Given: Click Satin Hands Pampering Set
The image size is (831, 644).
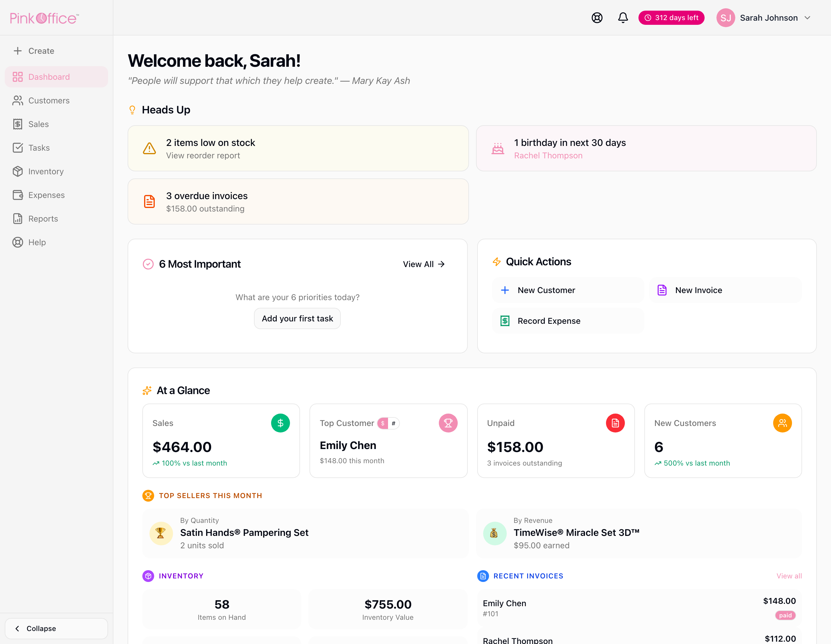Looking at the screenshot, I should (244, 532).
